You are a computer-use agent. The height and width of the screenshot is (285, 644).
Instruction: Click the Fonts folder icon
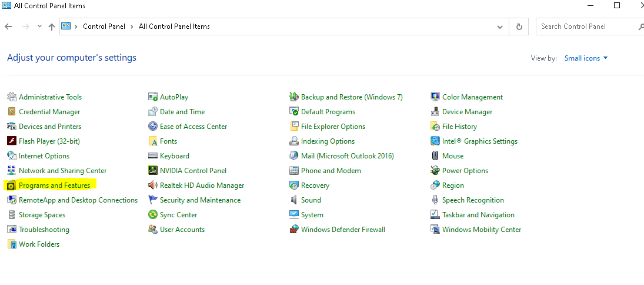point(153,141)
